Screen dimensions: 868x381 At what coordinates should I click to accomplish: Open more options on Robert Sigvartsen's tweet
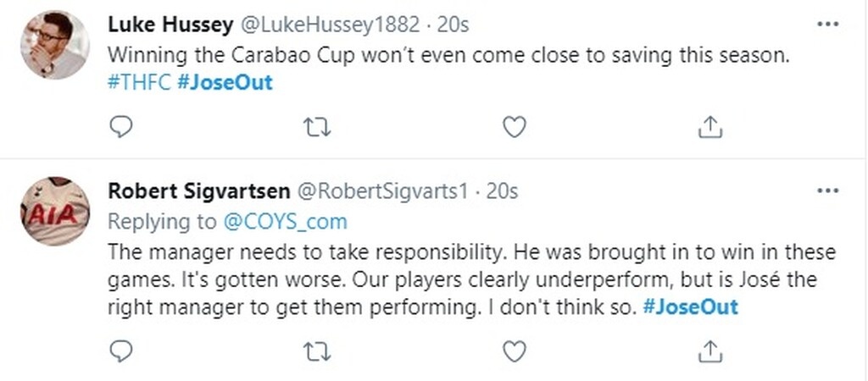tap(826, 191)
